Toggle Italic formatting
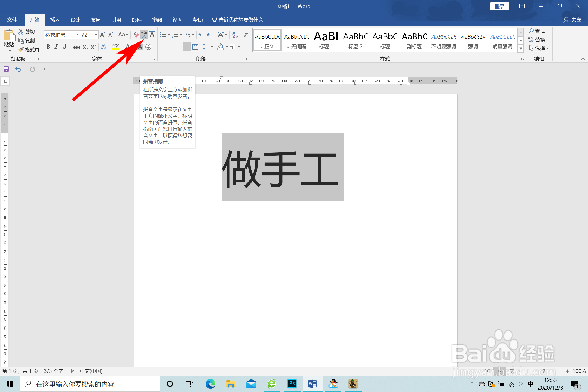This screenshot has height=392, width=588. [56, 47]
